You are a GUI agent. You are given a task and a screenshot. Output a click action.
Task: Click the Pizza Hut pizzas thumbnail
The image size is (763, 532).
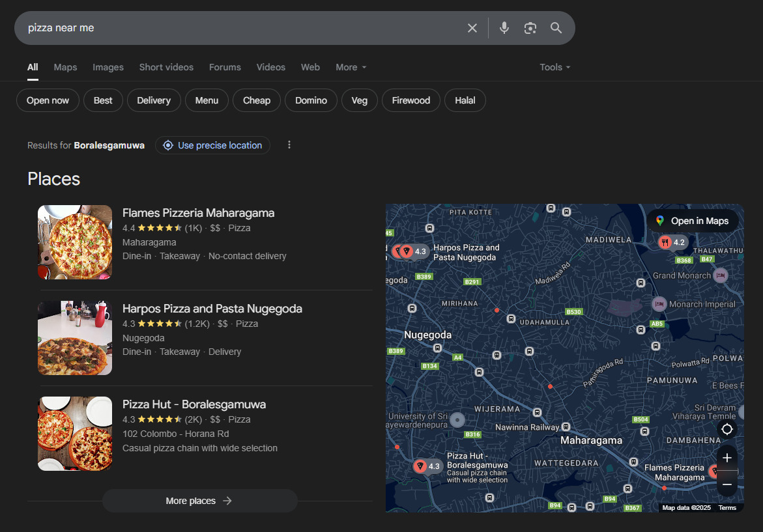point(75,434)
